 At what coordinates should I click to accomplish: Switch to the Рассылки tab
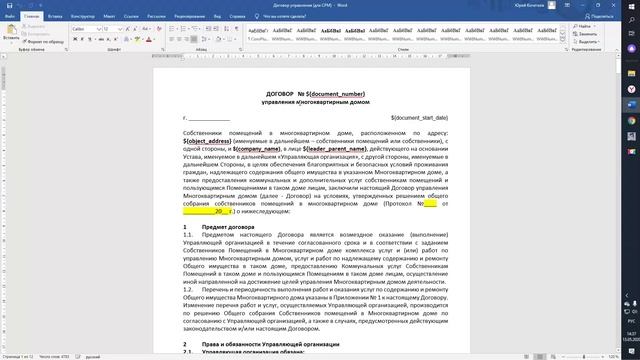[x=156, y=16]
